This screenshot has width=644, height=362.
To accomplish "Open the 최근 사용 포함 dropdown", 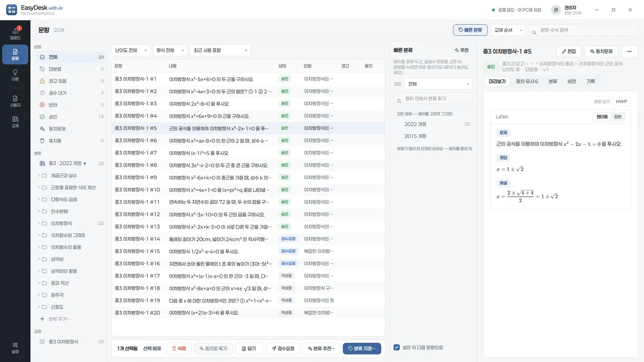I will point(220,50).
